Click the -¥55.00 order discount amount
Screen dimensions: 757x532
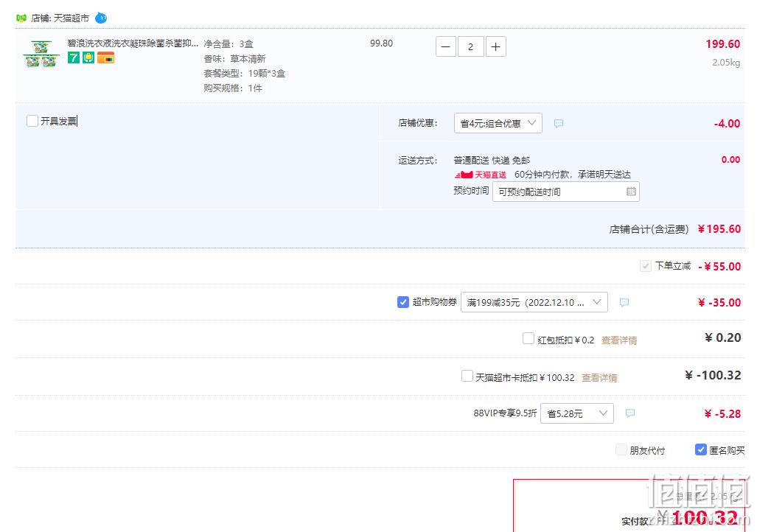[x=719, y=267]
